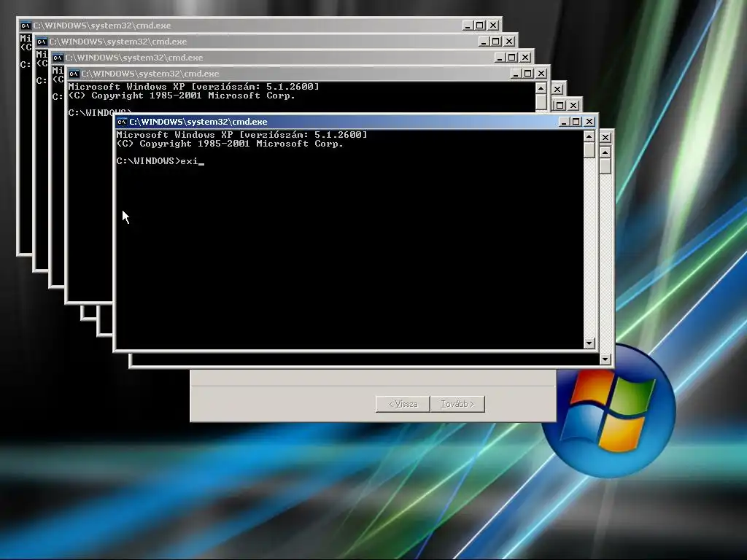Screen dimensions: 747x560
Task: Maximize the backmost cmd.exe window
Action: pyautogui.click(x=480, y=26)
